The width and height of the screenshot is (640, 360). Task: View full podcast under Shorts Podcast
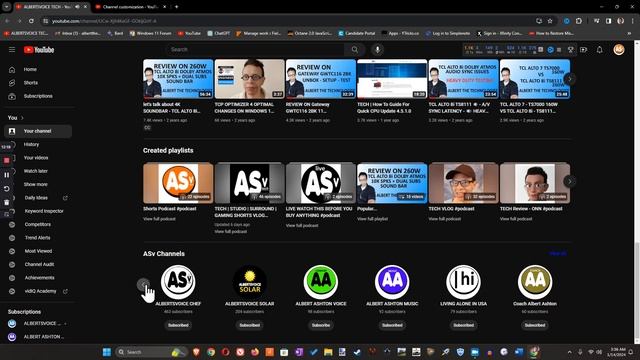159,219
